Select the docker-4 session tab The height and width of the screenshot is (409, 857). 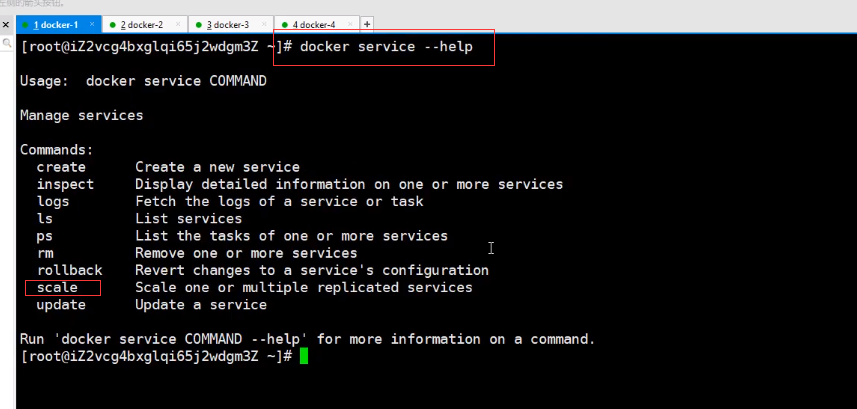(x=317, y=25)
